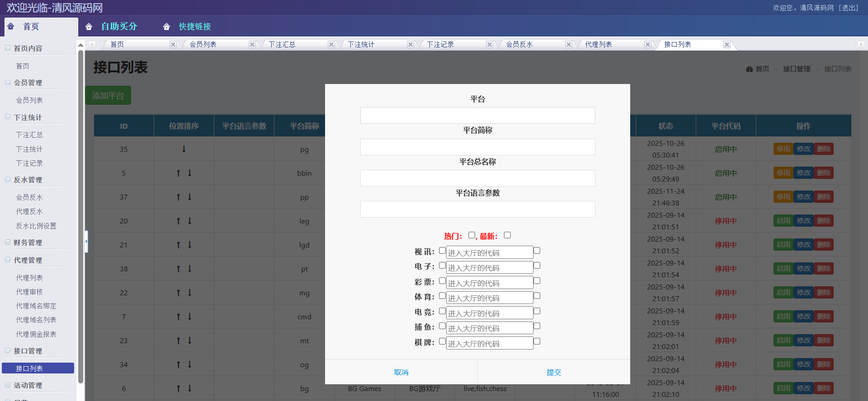Move row 35 down with its arrow

[x=184, y=149]
